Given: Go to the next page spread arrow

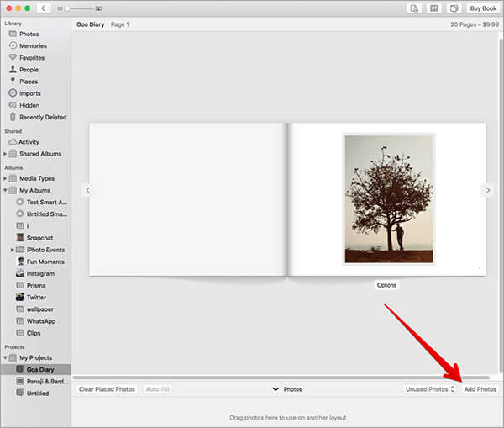Looking at the screenshot, I should click(x=488, y=191).
